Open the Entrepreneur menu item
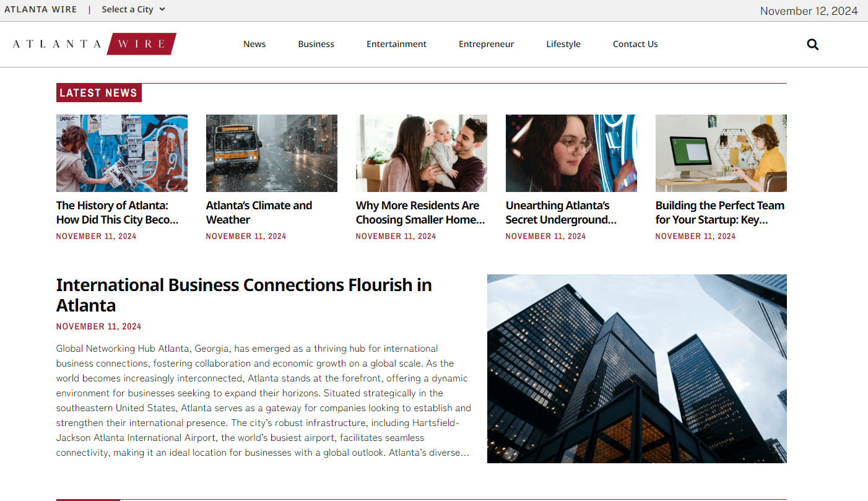This screenshot has height=501, width=868. (x=486, y=44)
